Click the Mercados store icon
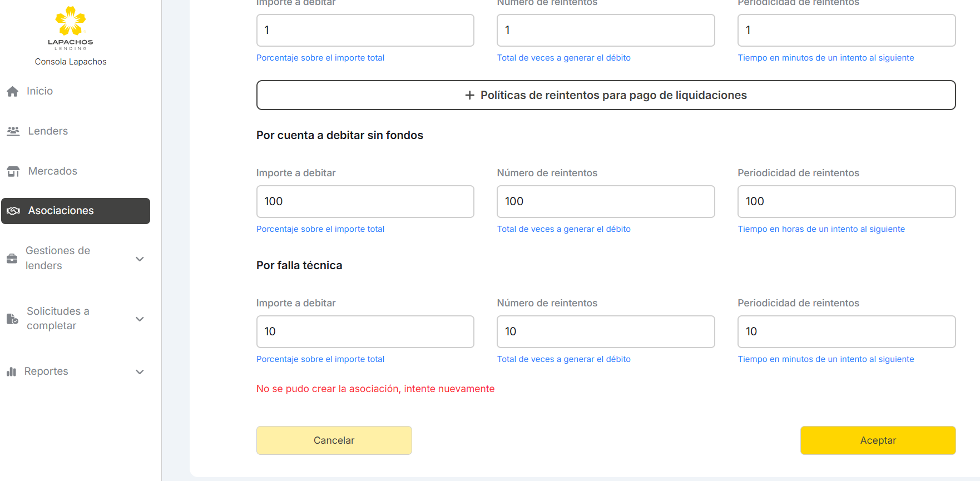The image size is (980, 481). [x=13, y=171]
